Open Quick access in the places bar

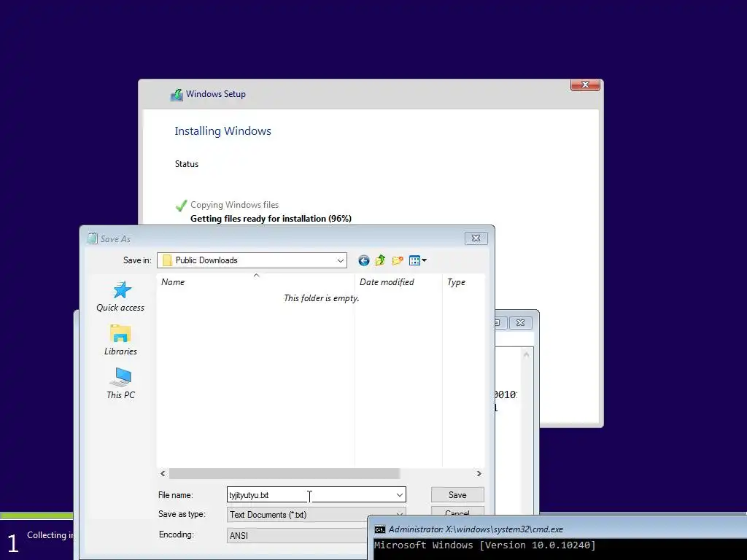pyautogui.click(x=120, y=297)
